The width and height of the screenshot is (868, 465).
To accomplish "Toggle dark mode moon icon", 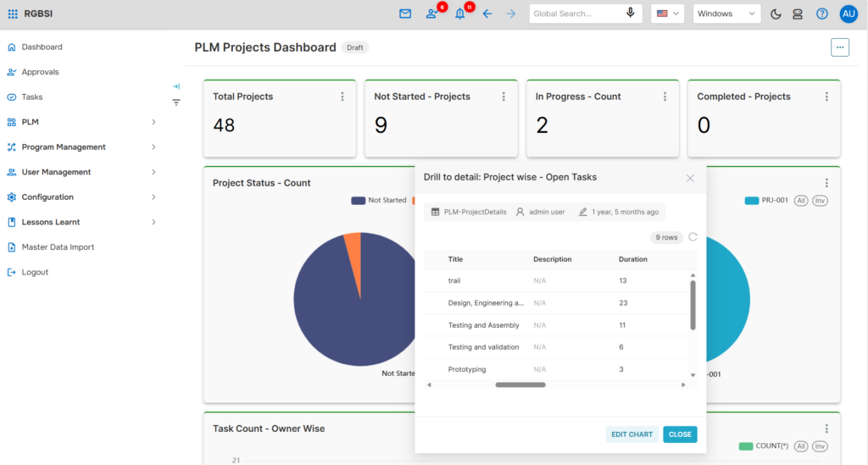I will coord(776,14).
